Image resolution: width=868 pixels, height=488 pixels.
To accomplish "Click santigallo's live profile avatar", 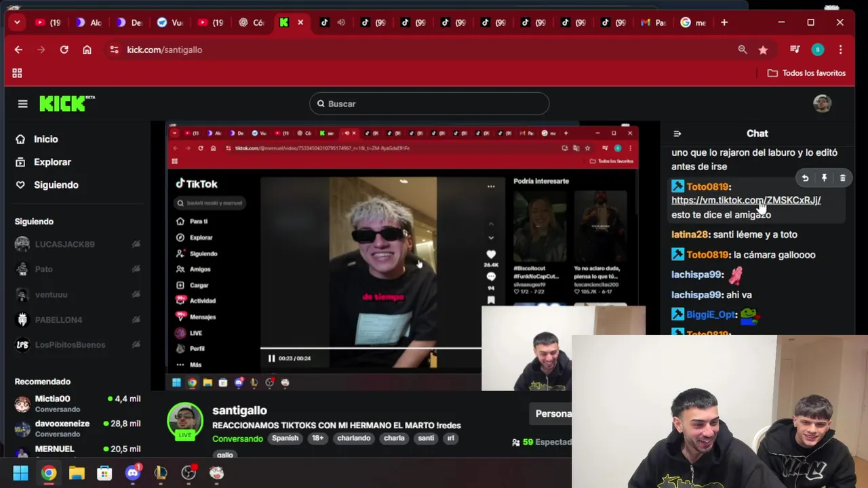I will [185, 421].
